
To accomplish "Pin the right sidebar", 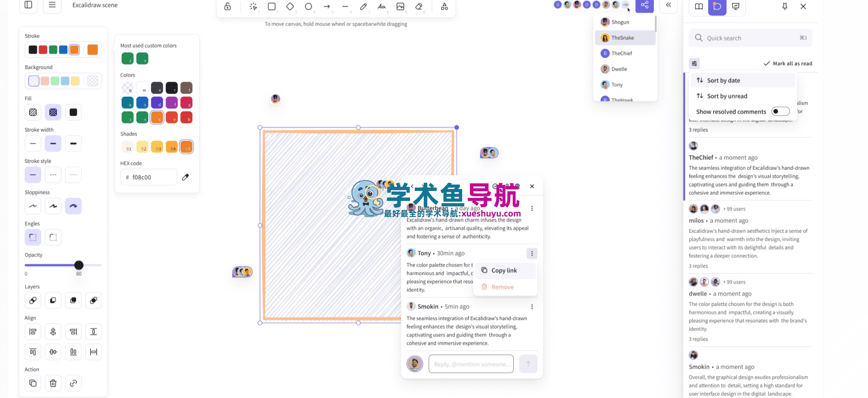I will pos(785,6).
